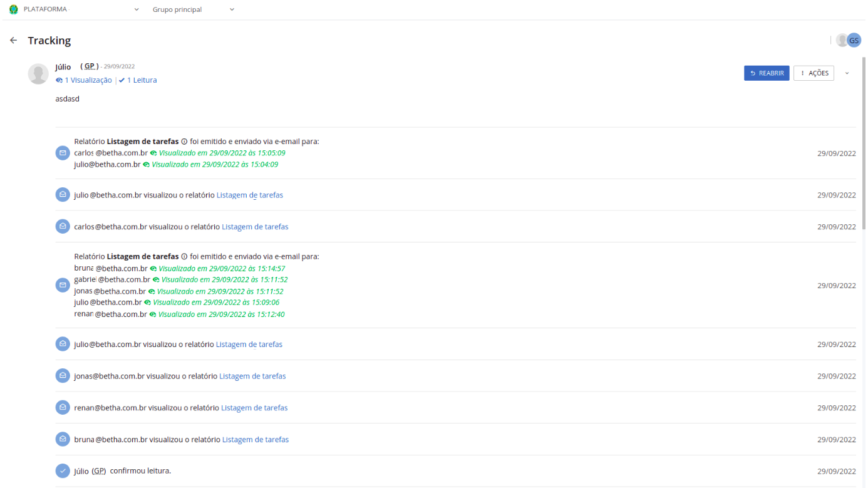
Task: Open the 1 Leitura link
Action: [x=138, y=80]
